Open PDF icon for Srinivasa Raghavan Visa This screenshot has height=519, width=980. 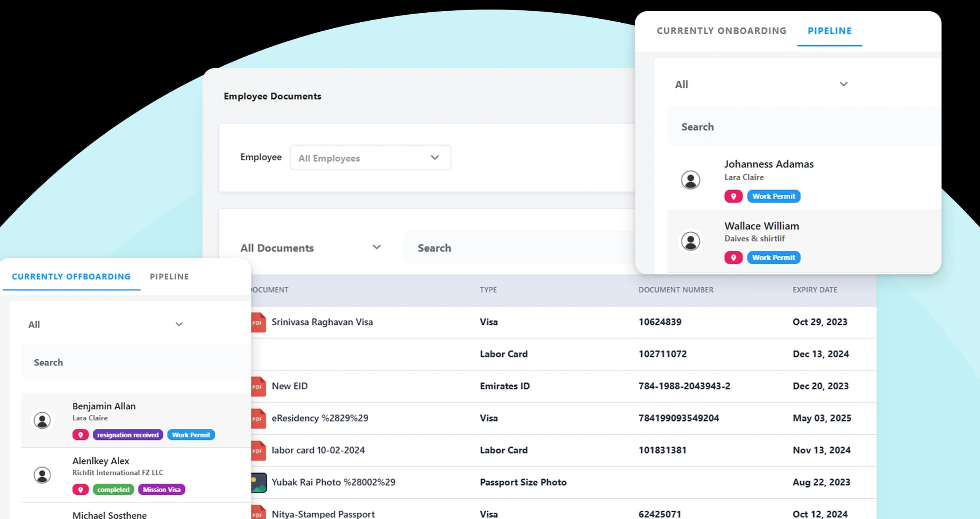(x=259, y=322)
